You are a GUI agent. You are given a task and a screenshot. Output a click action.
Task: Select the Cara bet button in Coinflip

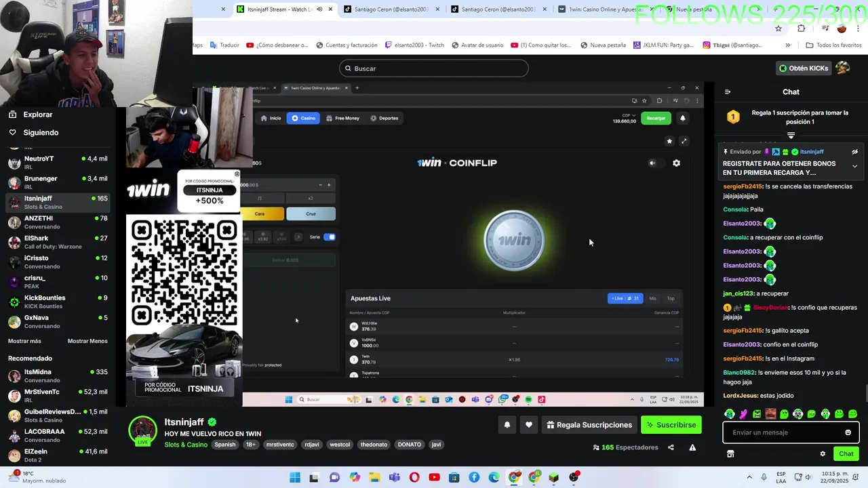click(x=262, y=213)
